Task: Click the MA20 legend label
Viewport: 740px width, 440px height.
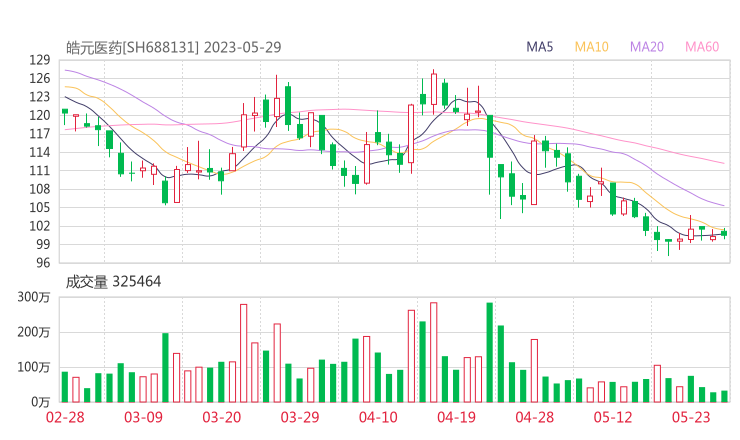Action: [x=647, y=47]
